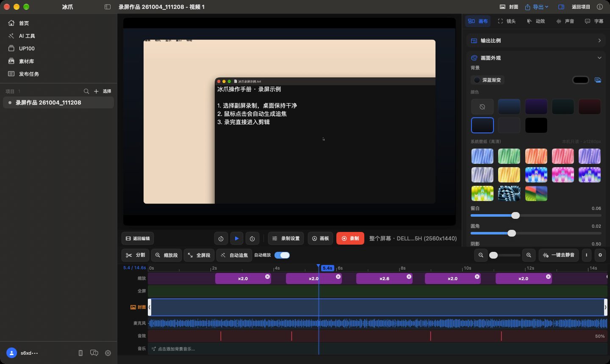Click the plus icon to add project

96,91
